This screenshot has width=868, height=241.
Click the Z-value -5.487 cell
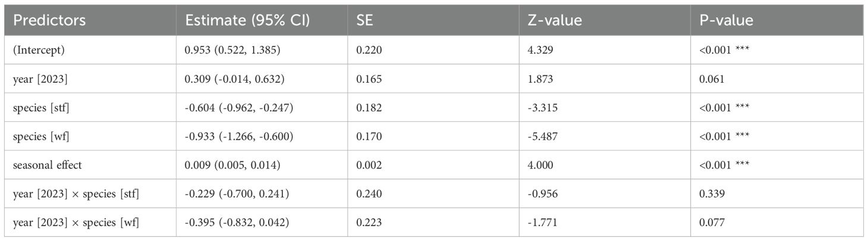(x=541, y=132)
